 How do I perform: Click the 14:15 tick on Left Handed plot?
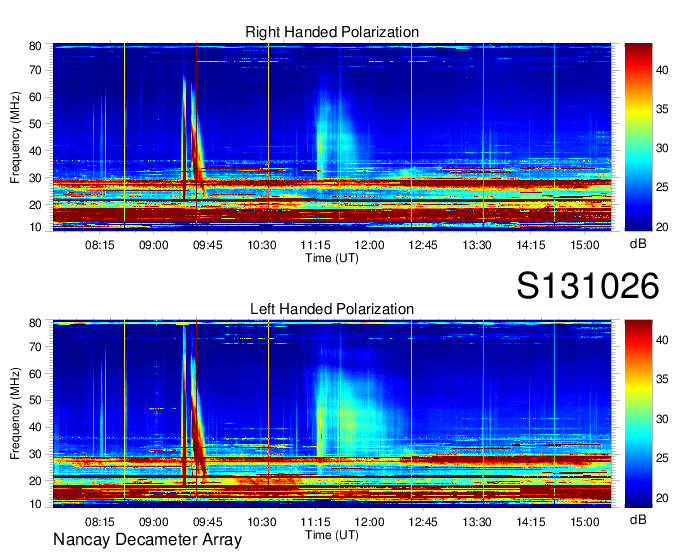coord(531,522)
